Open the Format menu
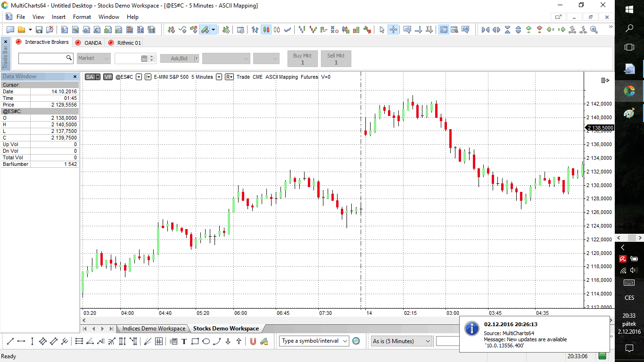The height and width of the screenshot is (362, 644). [82, 17]
